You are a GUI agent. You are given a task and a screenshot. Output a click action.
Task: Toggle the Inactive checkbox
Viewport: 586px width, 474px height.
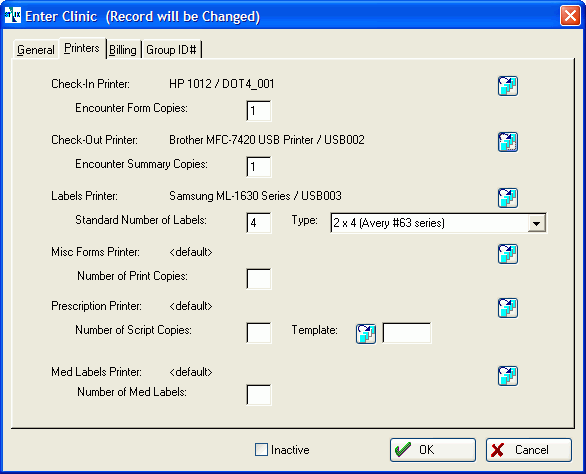click(x=261, y=449)
